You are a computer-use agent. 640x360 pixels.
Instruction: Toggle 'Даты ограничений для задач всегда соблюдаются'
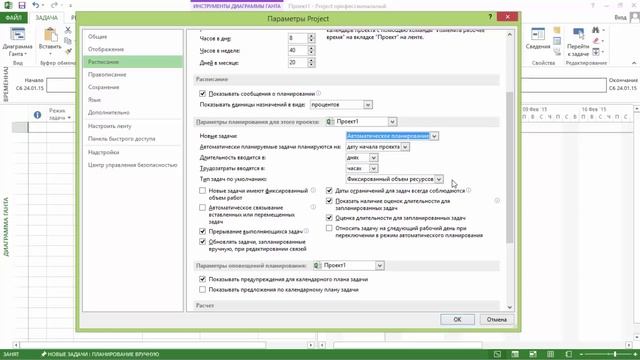click(329, 191)
